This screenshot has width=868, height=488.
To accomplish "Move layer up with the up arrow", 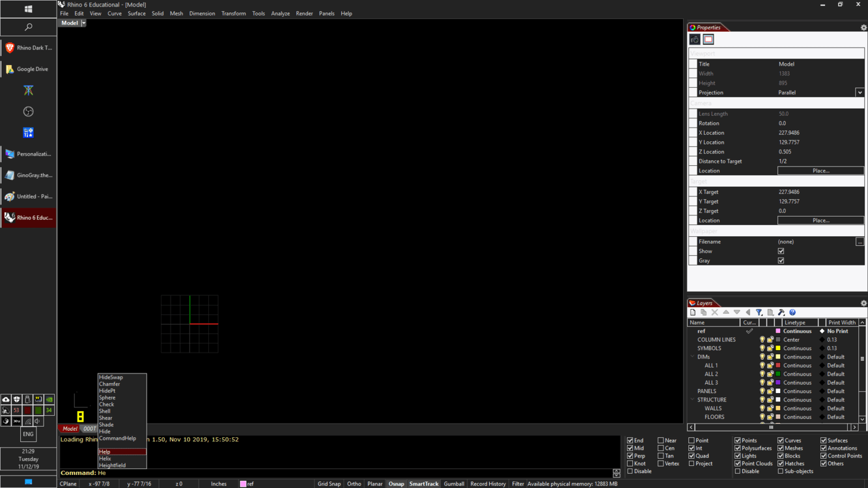I will tap(726, 312).
